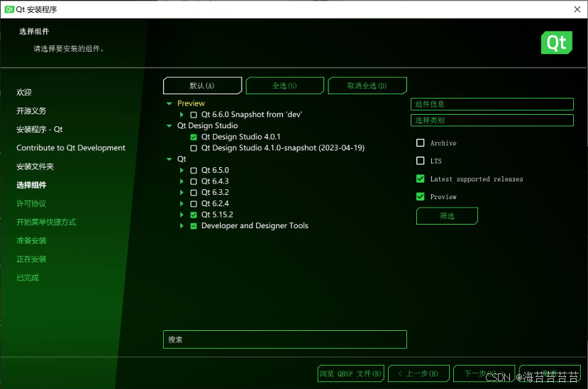Screen dimensions: 588x389
Task: Disable Latest supported releases filter
Action: (421, 179)
